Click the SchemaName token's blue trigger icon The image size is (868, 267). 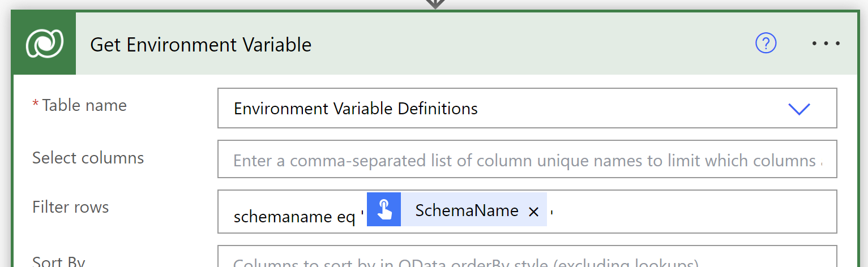click(384, 210)
